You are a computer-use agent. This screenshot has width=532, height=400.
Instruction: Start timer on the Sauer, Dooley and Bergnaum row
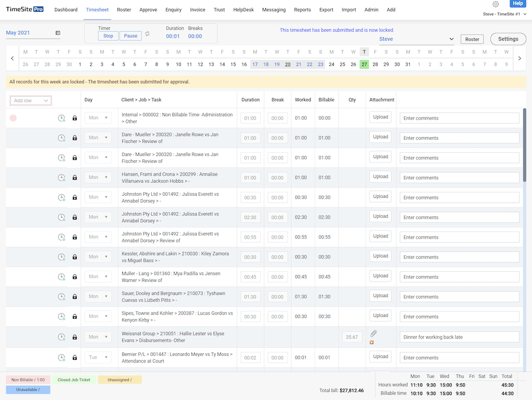pos(61,297)
